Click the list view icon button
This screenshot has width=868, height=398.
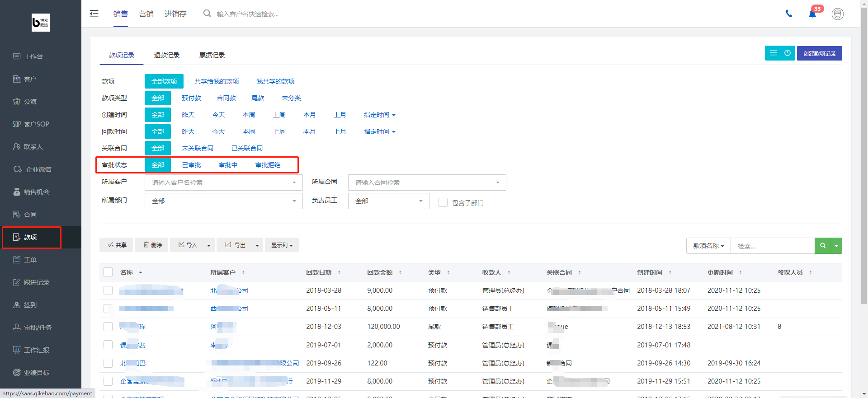coord(773,53)
